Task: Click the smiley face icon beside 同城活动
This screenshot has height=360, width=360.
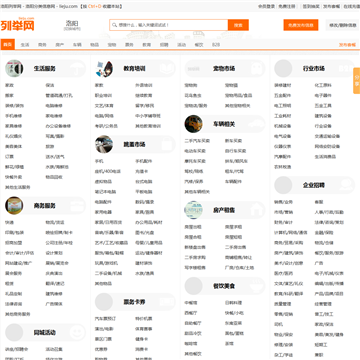Action: (x=77, y=332)
